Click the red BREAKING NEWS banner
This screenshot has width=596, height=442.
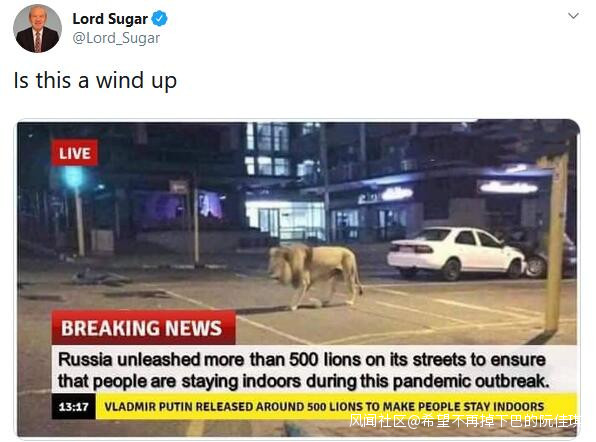pyautogui.click(x=143, y=328)
